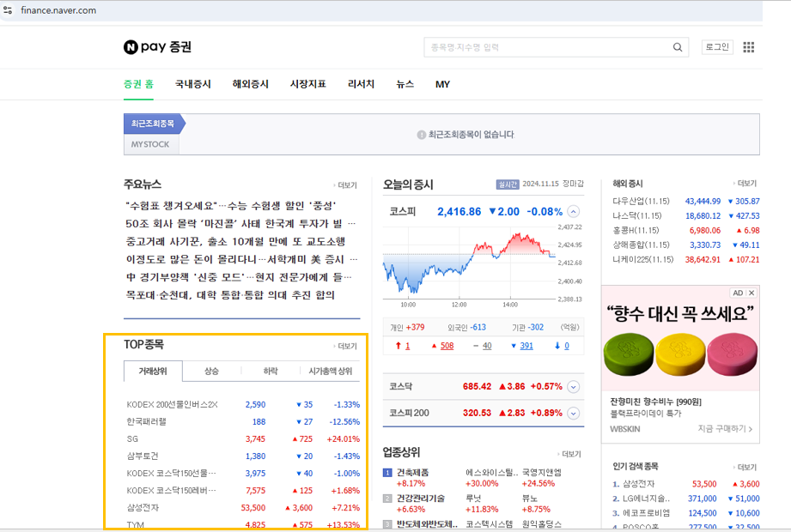Open LG에너지솔루션 in 인기 검색 종목
The image size is (791, 532).
click(x=646, y=499)
